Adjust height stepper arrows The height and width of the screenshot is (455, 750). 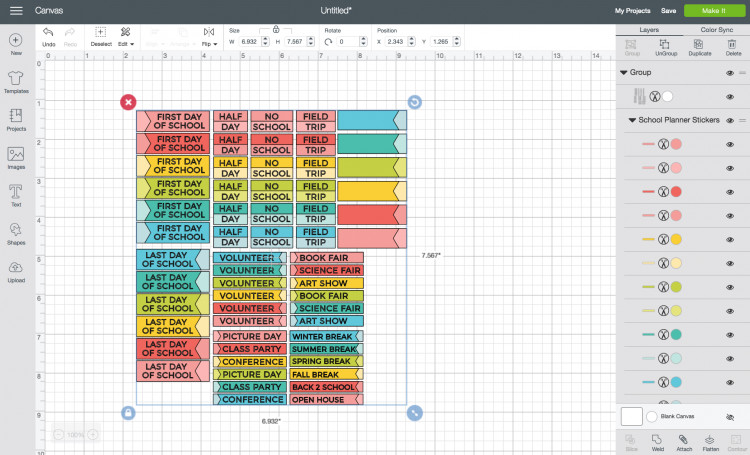(311, 42)
